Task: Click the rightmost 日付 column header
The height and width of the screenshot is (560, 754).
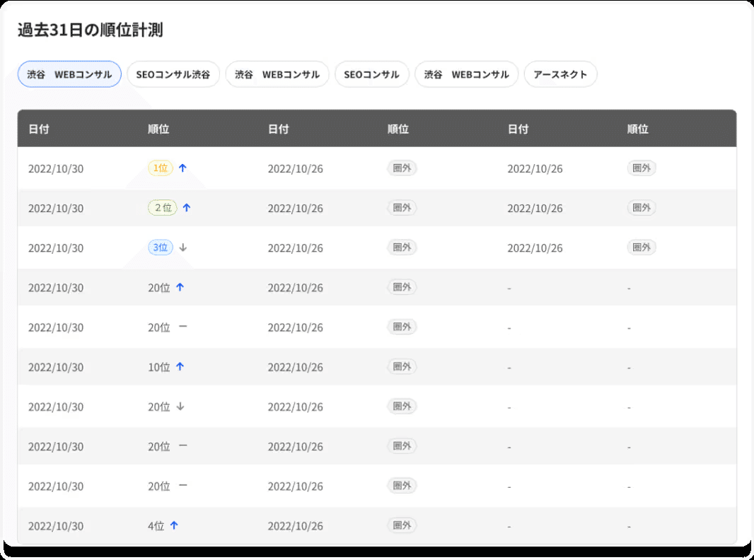Action: (518, 129)
